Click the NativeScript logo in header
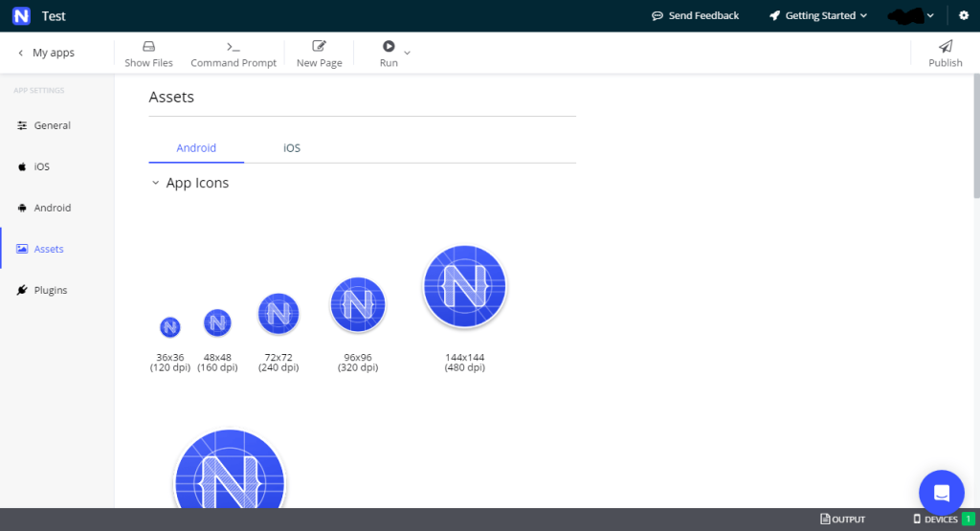Screen dimensions: 980x531 pyautogui.click(x=21, y=15)
